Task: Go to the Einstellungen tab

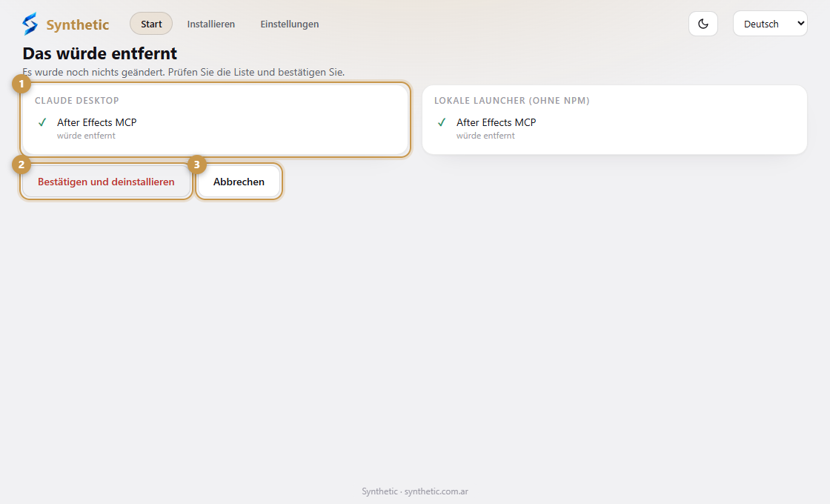Action: pyautogui.click(x=290, y=24)
